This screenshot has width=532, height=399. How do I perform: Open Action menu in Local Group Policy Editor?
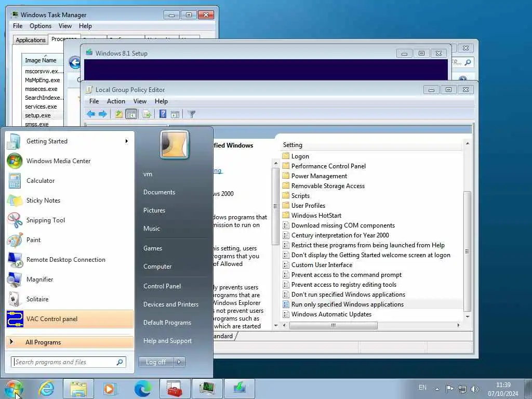coord(116,101)
